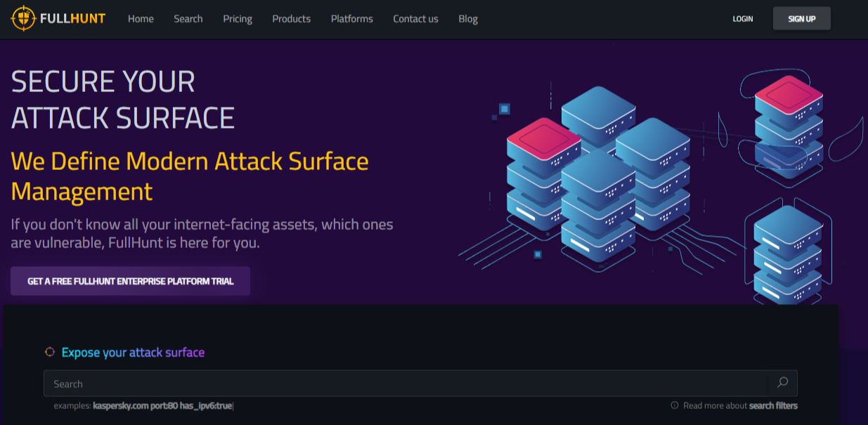Open the Home menu item
The width and height of the screenshot is (868, 425).
coord(141,19)
